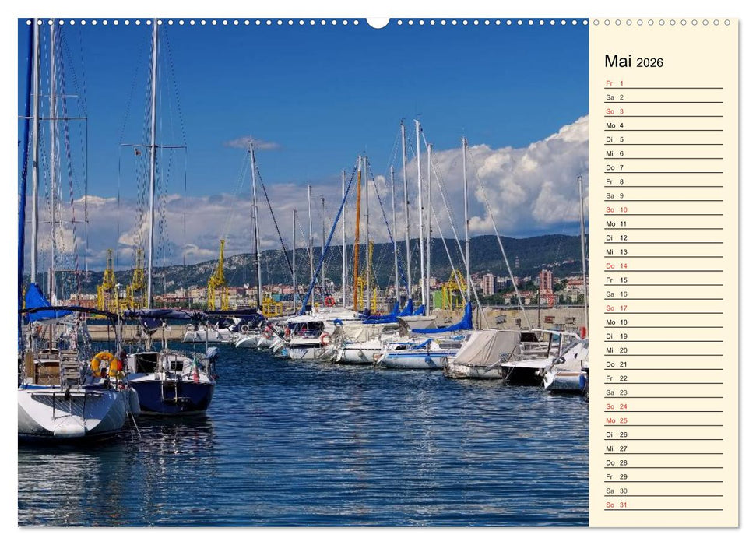Select the Mo 4 date line
Viewport: 756px width, 545px height.
coord(662,125)
